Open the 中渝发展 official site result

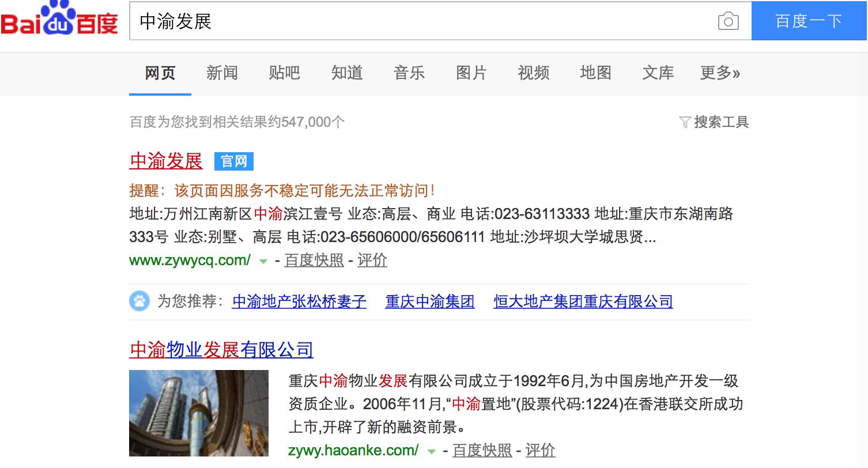point(166,161)
